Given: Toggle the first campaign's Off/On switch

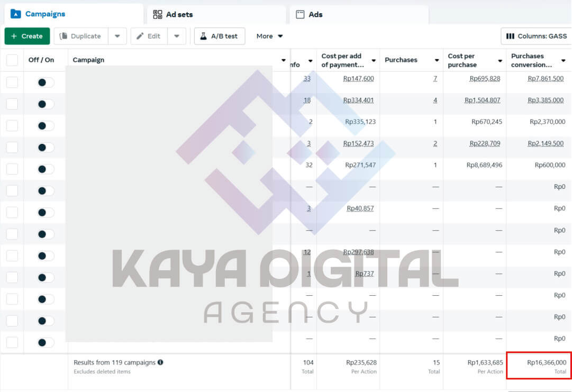Looking at the screenshot, I should pyautogui.click(x=46, y=83).
